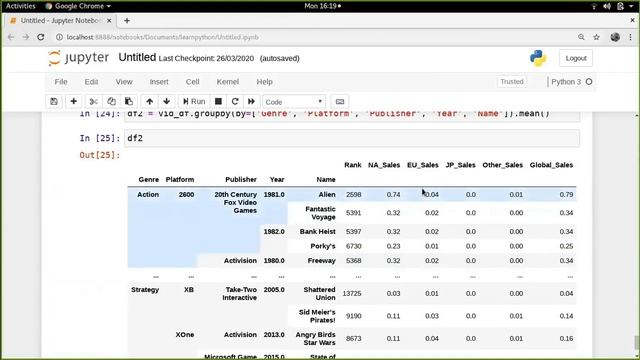The height and width of the screenshot is (360, 640).
Task: Open the File menu
Action: point(61,82)
